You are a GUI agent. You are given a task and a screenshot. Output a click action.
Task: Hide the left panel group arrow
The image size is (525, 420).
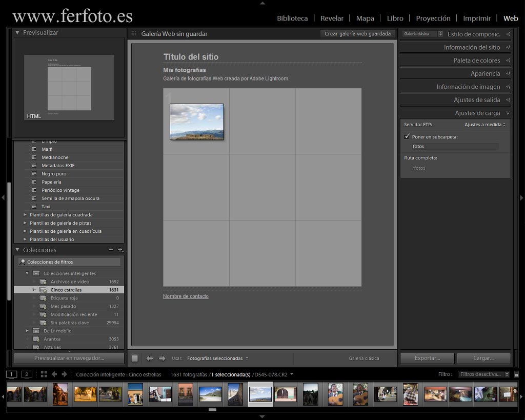coord(3,197)
